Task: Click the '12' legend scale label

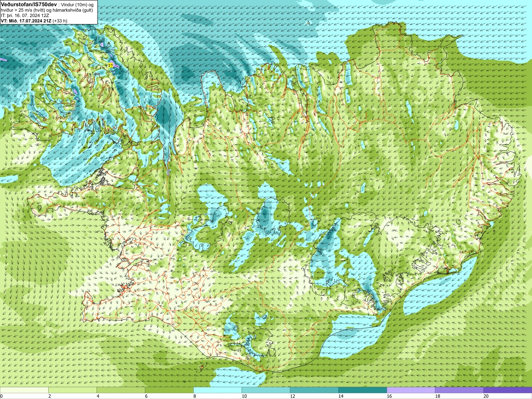Action: 293,396
